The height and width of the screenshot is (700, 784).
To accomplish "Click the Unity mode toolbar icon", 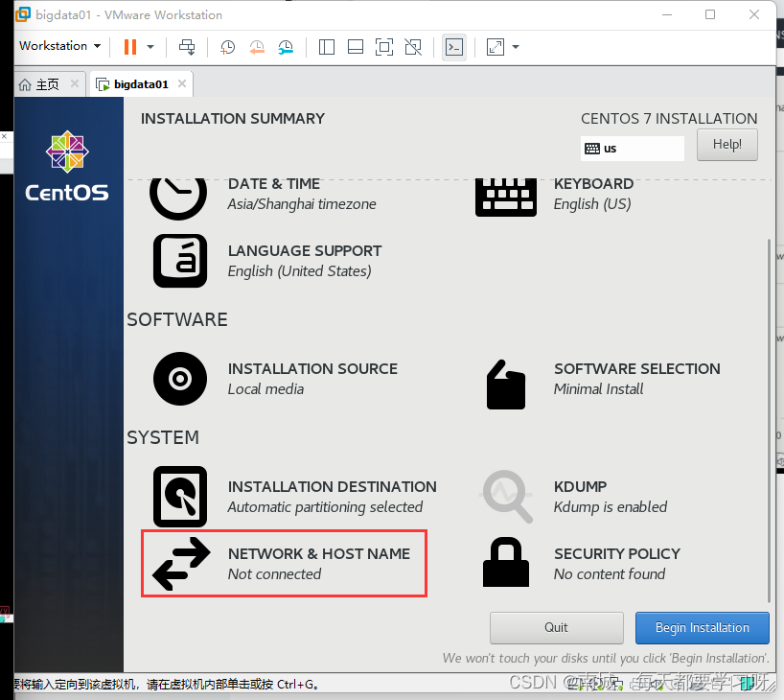I will coord(413,47).
